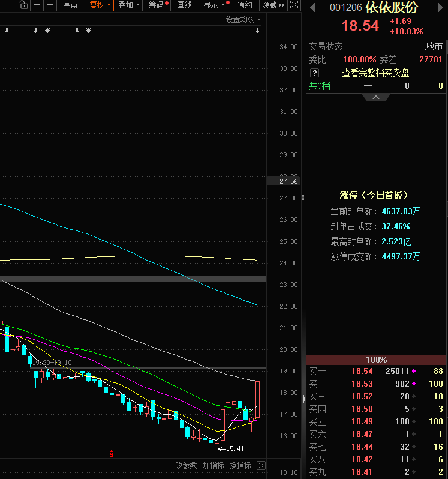Viewport: 448px width, 479px height.
Task: Expand the 隐藏 hide panel arrows
Action: [x=273, y=5]
